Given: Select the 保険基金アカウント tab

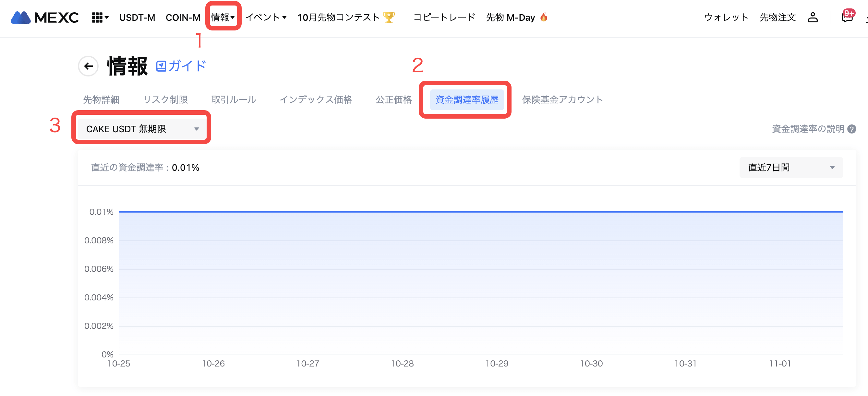Looking at the screenshot, I should 562,100.
